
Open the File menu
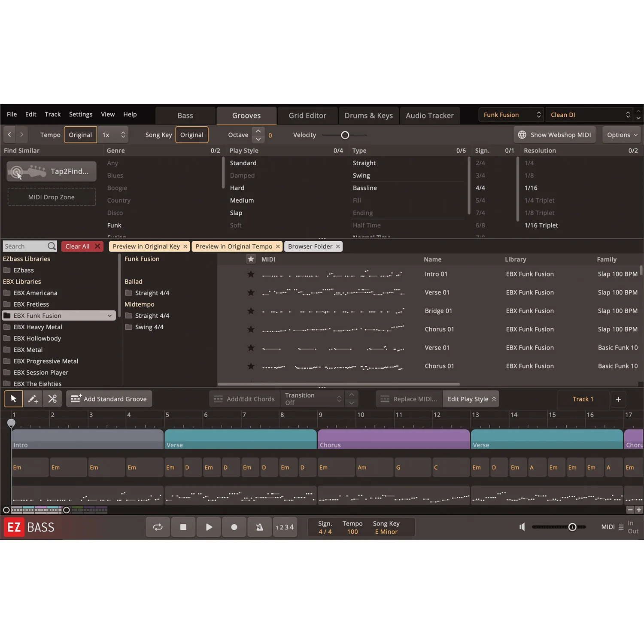12,114
